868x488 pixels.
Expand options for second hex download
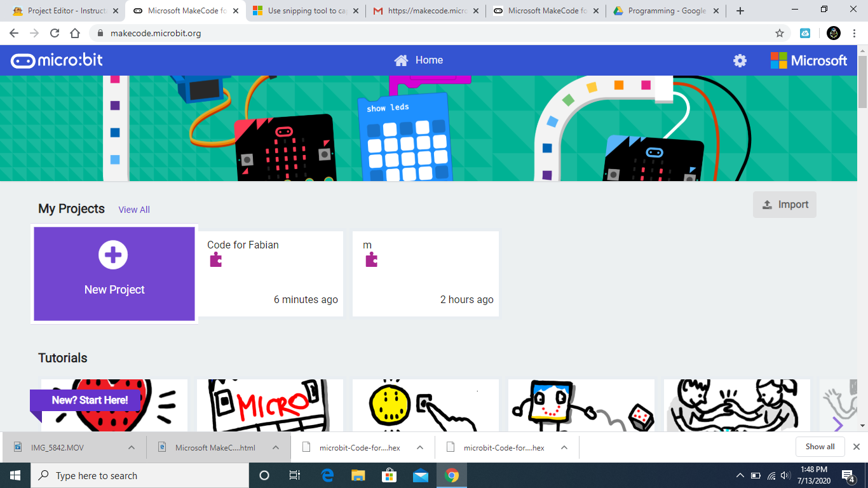click(x=564, y=447)
